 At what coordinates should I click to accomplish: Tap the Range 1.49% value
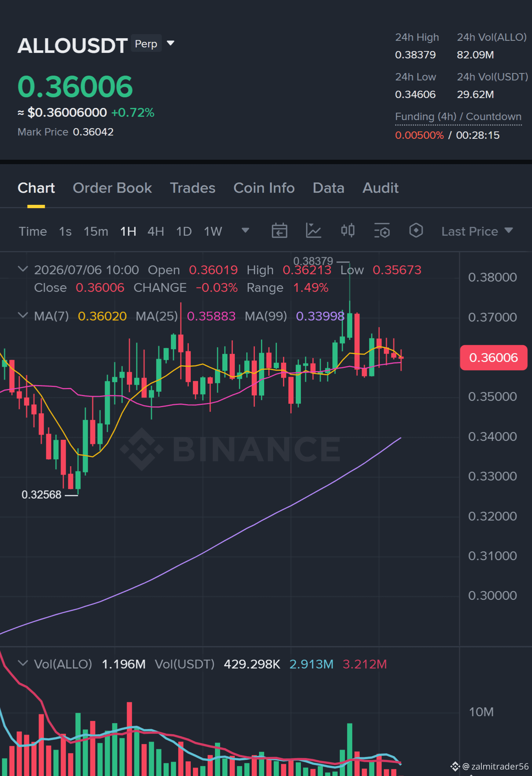(310, 287)
